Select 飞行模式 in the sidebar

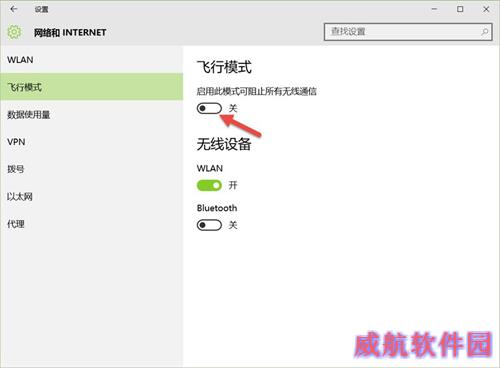(92, 87)
